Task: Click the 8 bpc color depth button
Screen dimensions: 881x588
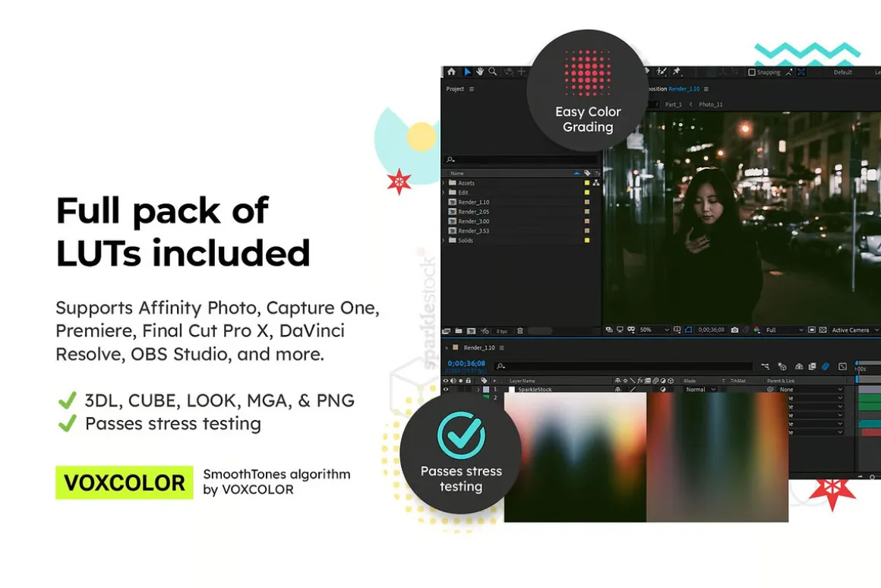Action: [502, 331]
